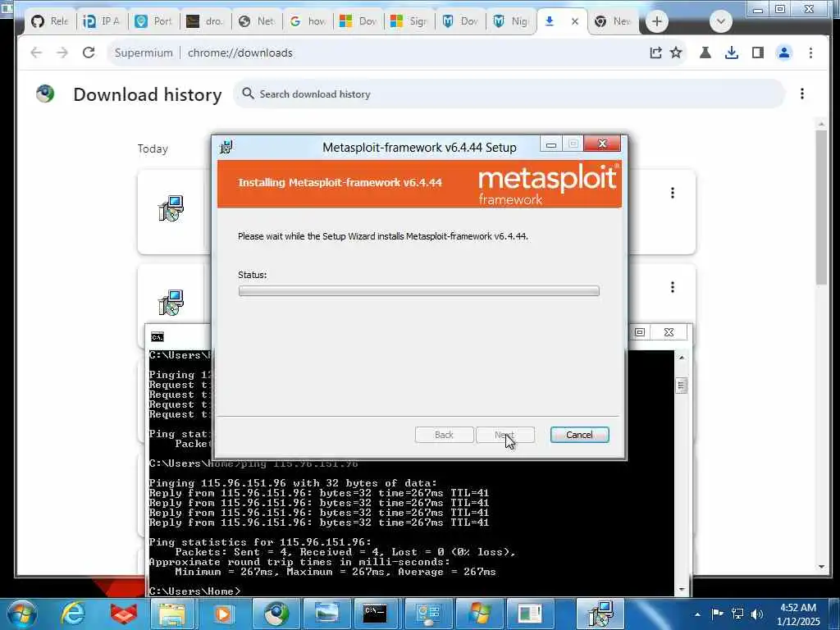Open a new browser tab with plus button

pos(657,21)
